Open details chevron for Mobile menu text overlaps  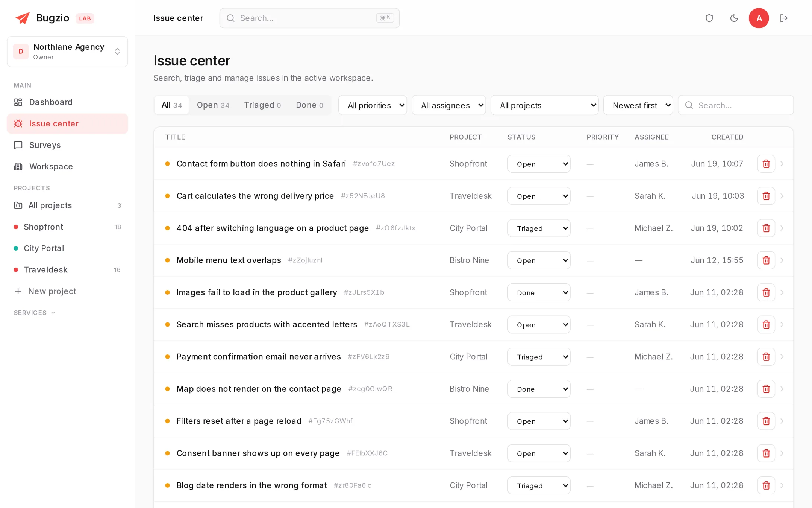click(x=782, y=260)
